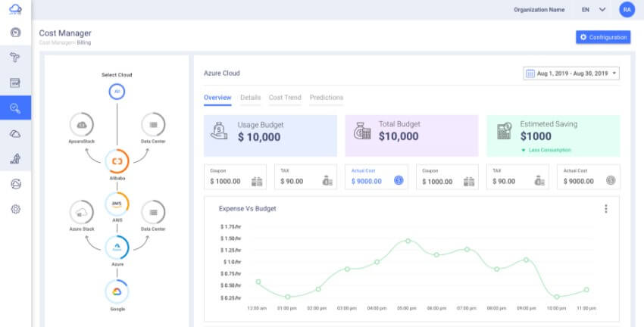Click the Cost Manager breadcrumb link
This screenshot has height=327, width=644.
[57, 42]
